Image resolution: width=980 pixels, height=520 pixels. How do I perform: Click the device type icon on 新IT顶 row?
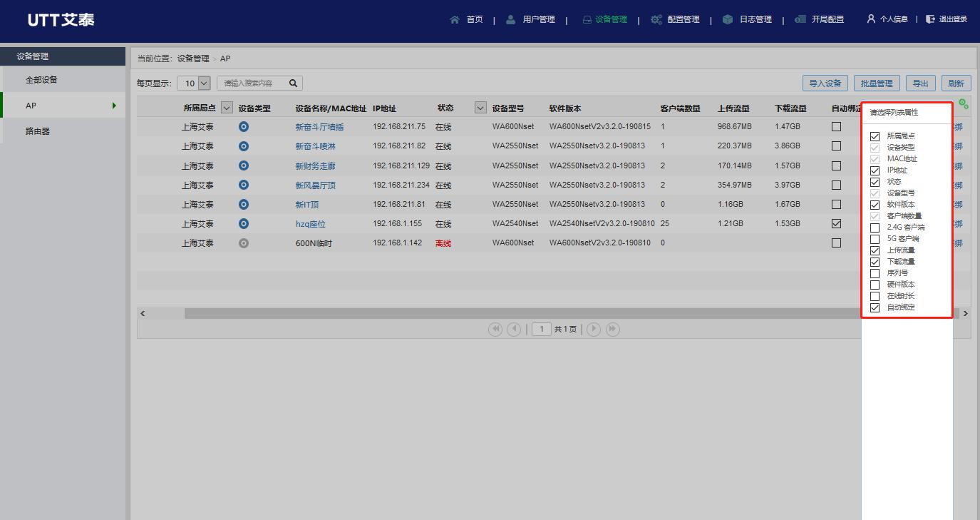[x=243, y=204]
